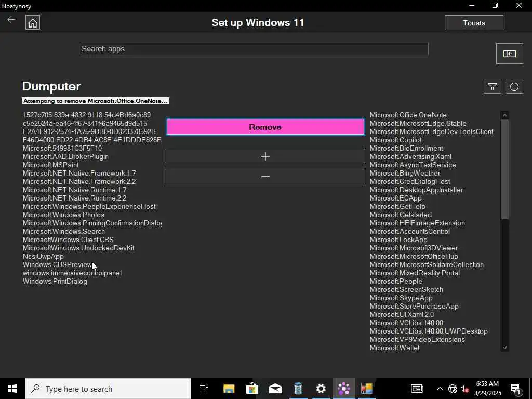532x399 pixels.
Task: Select Microsoft.Microsoft3DViewer entry
Action: [x=414, y=248]
